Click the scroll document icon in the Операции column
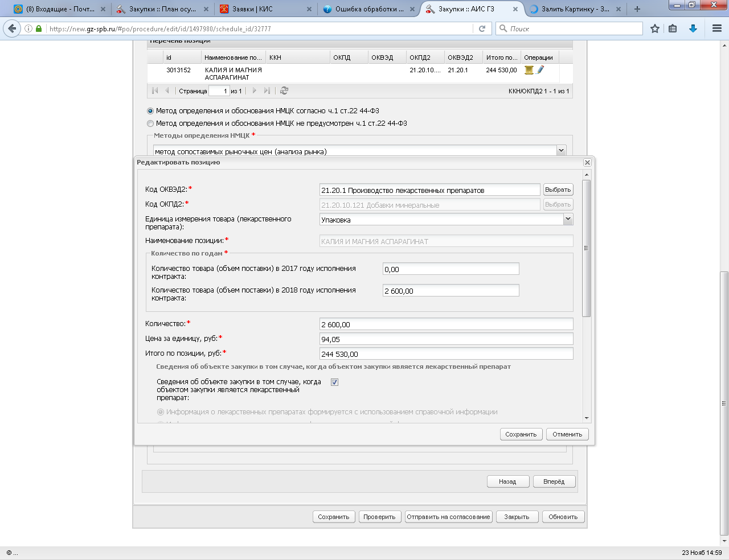 click(x=529, y=70)
